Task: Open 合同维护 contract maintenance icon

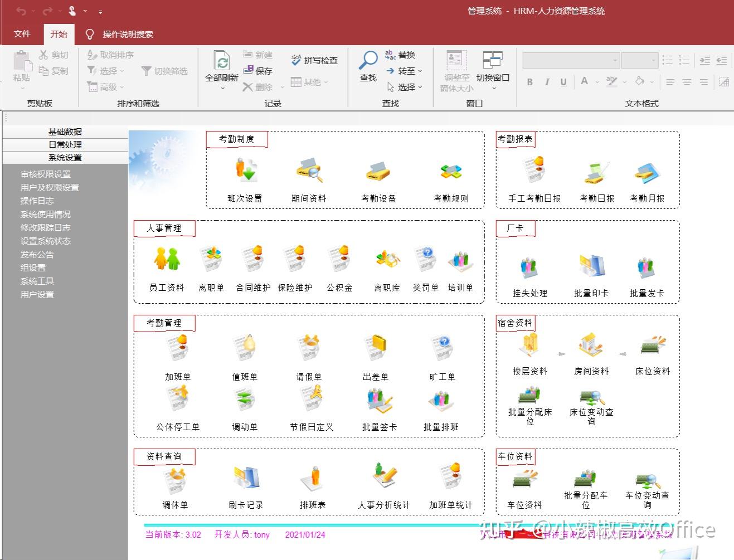Action: (252, 259)
